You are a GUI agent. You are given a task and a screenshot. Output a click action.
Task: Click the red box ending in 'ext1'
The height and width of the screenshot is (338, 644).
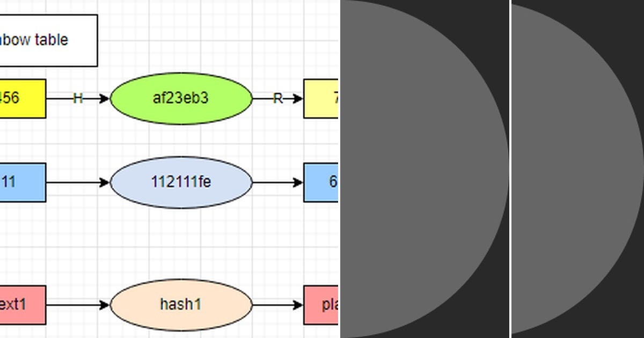(21, 304)
